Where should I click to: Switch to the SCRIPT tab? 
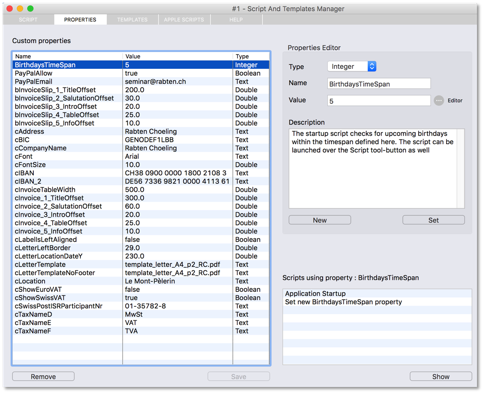pyautogui.click(x=28, y=20)
